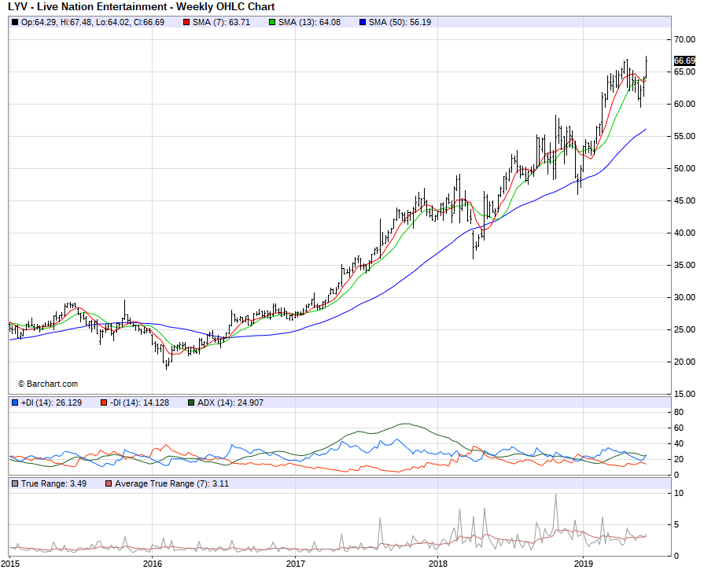This screenshot has width=704, height=588.
Task: Click the 50.00 price axis label
Action: (684, 168)
